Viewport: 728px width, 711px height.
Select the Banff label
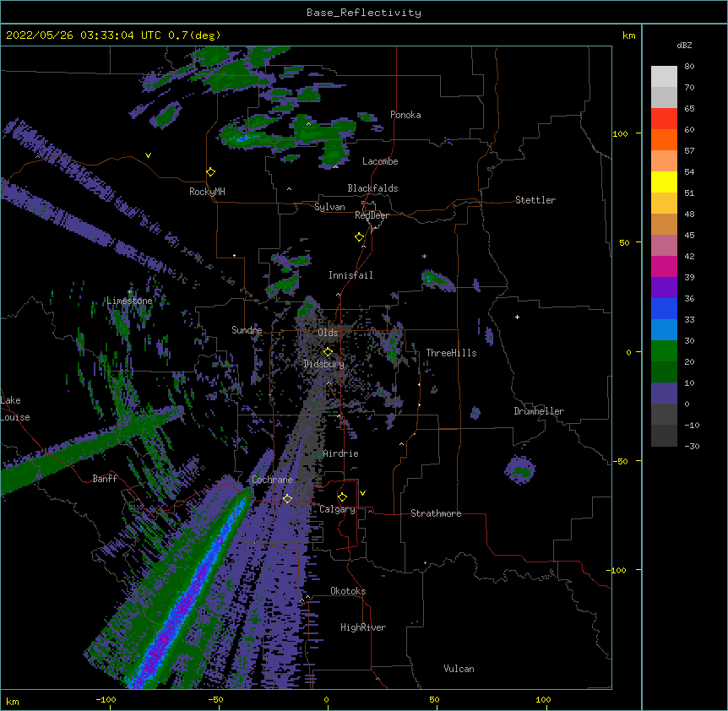(x=105, y=479)
